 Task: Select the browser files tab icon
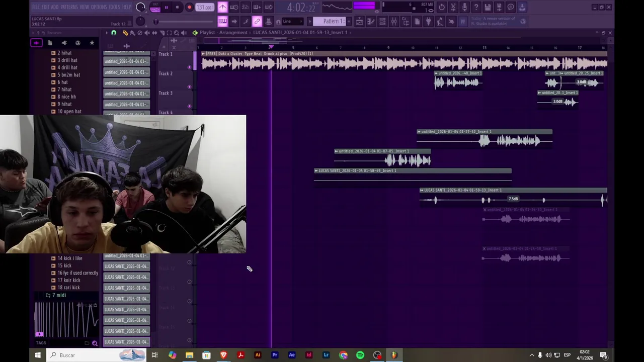point(50,43)
